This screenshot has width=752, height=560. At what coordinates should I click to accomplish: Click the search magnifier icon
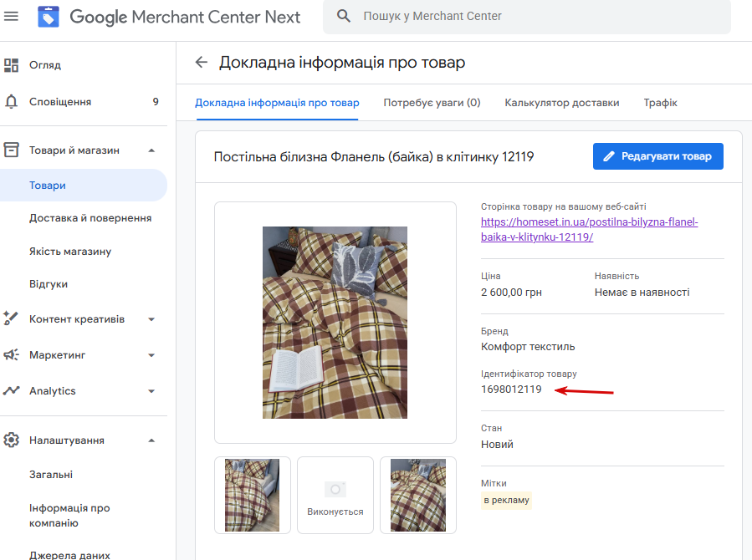(343, 16)
